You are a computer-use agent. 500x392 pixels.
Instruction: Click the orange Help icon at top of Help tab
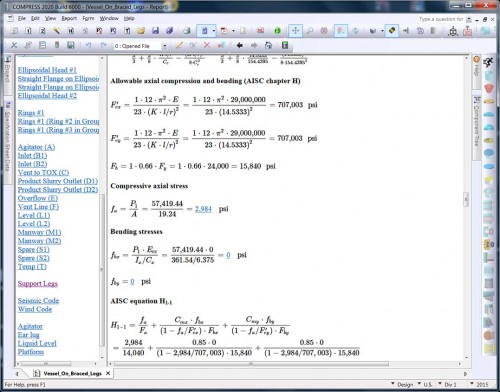(x=477, y=60)
